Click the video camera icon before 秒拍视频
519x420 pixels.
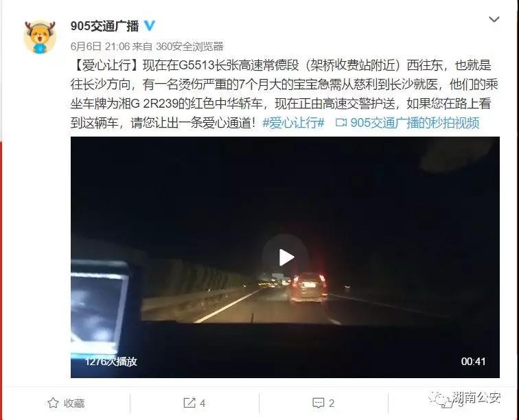point(341,122)
